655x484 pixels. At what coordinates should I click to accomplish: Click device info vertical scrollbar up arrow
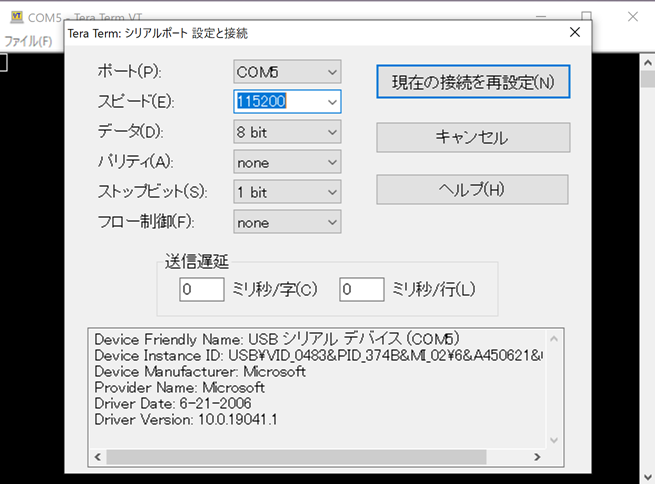(x=554, y=339)
